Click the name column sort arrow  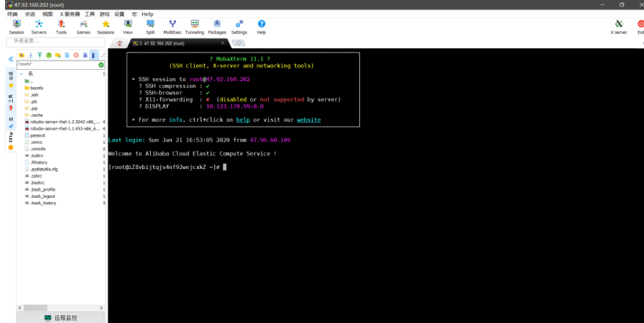click(21, 73)
